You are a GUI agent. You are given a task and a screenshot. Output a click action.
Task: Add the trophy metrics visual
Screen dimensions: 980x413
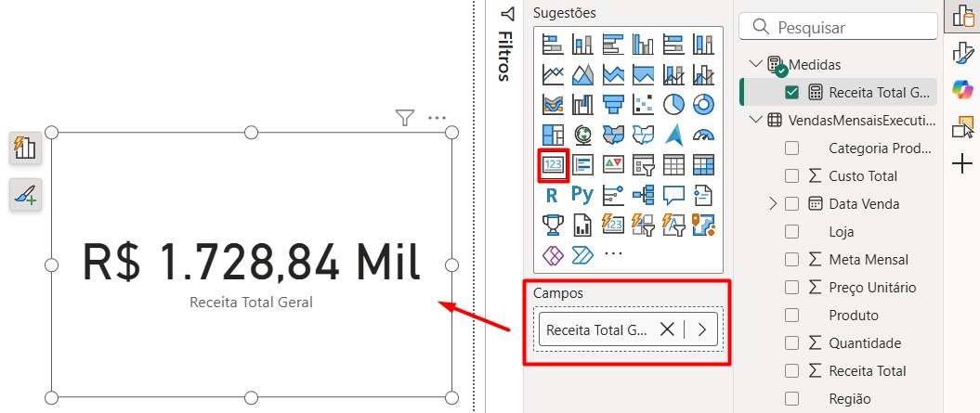click(553, 225)
